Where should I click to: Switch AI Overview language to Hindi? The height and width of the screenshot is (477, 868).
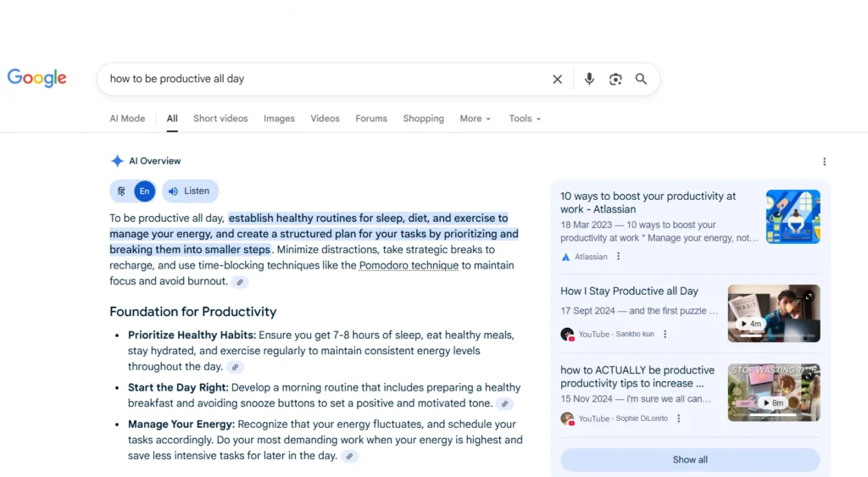tap(121, 191)
